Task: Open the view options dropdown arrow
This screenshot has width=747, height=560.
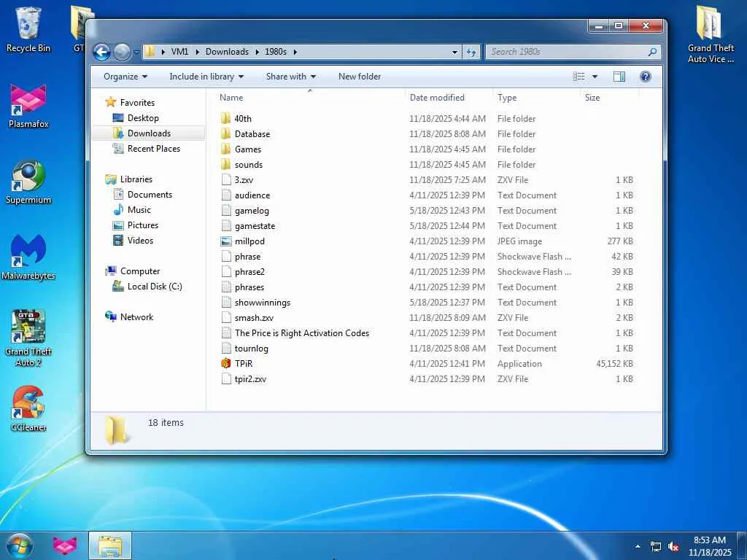Action: [595, 77]
